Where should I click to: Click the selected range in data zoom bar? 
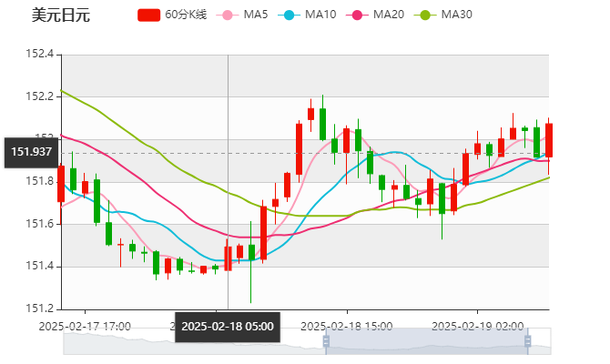click(426, 341)
